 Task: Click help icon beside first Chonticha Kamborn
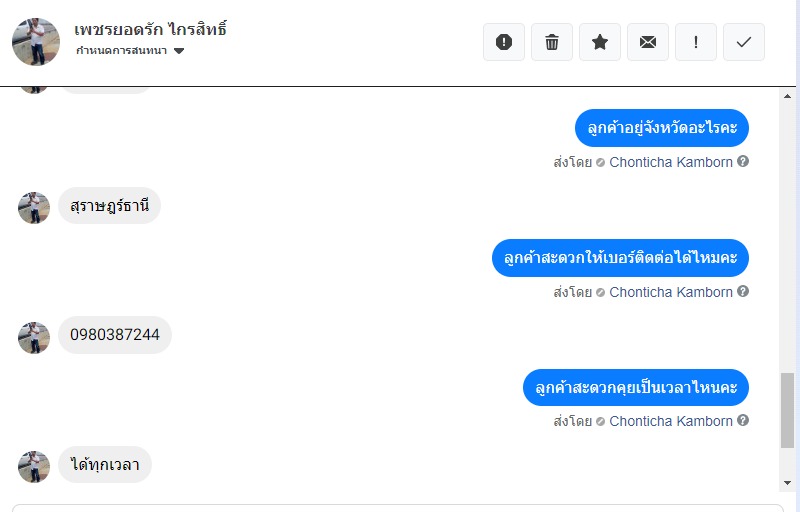click(x=743, y=161)
